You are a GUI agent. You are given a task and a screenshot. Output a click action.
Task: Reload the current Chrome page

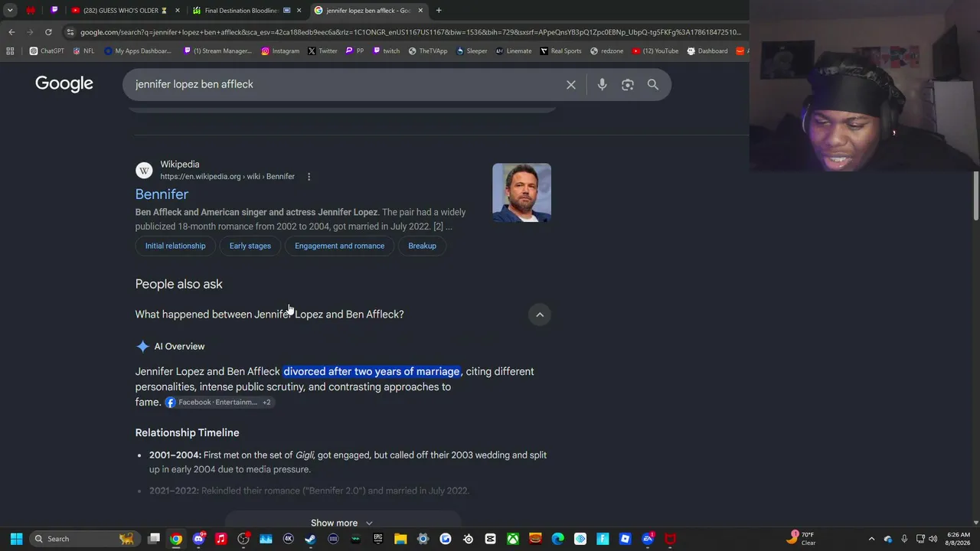pos(48,32)
